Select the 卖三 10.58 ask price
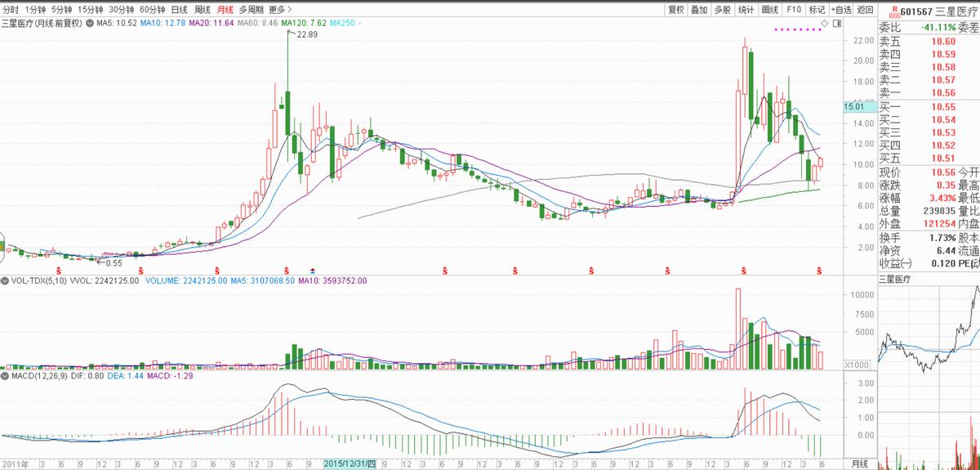 tap(929, 67)
